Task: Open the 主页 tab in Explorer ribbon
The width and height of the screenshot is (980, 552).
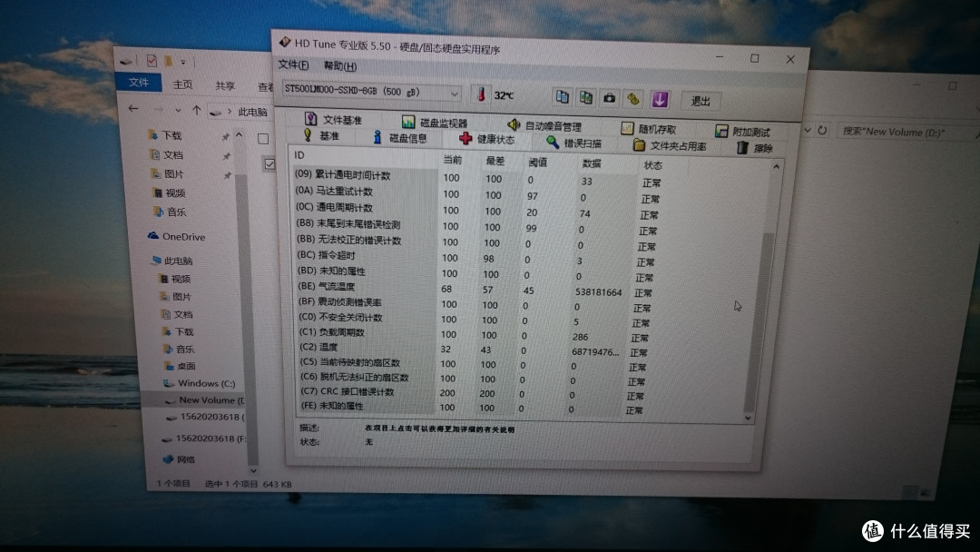Action: pyautogui.click(x=182, y=84)
